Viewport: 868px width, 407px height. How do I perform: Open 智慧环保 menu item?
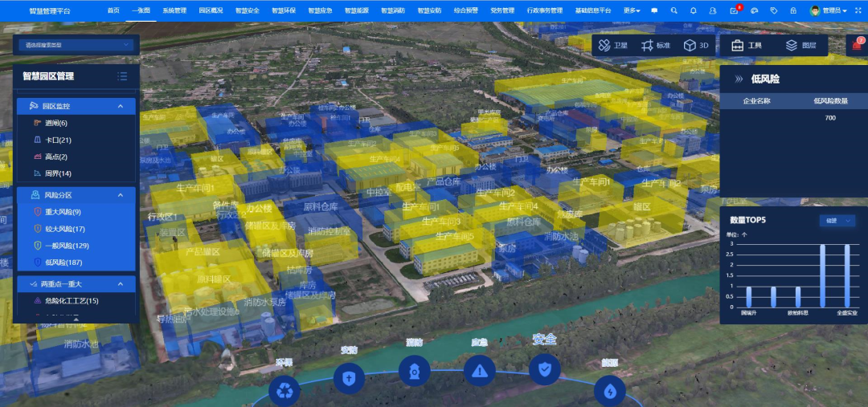(x=284, y=10)
